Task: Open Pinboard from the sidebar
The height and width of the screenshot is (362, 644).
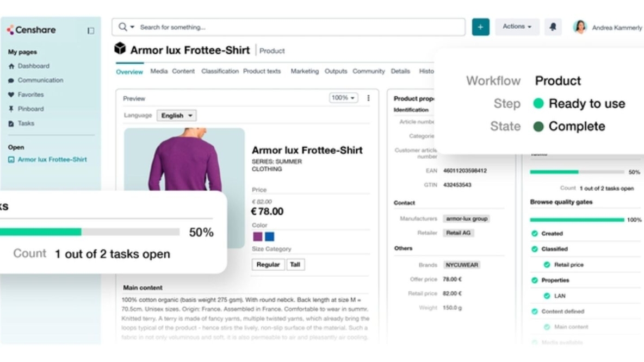Action: click(x=30, y=109)
